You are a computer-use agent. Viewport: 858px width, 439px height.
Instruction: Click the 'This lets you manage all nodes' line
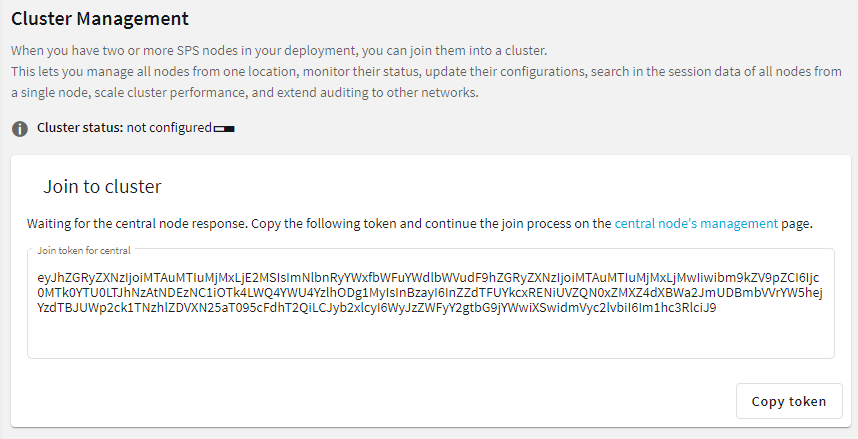click(x=426, y=72)
